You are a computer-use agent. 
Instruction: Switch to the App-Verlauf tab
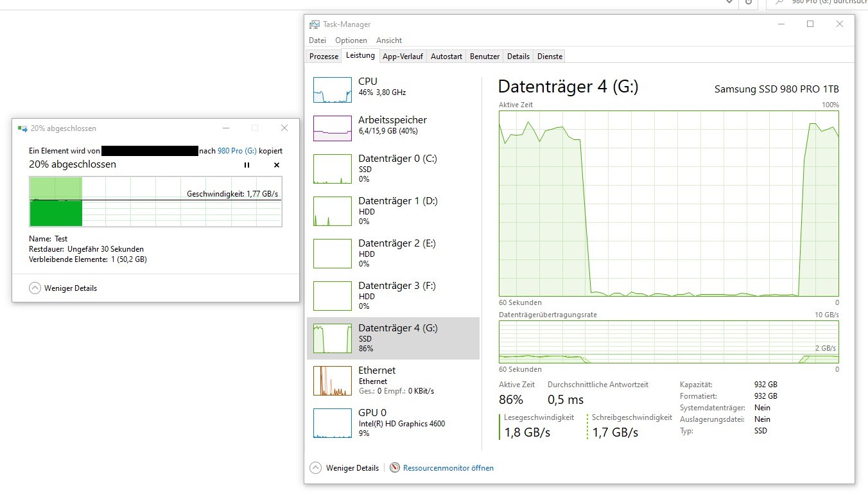pos(403,57)
